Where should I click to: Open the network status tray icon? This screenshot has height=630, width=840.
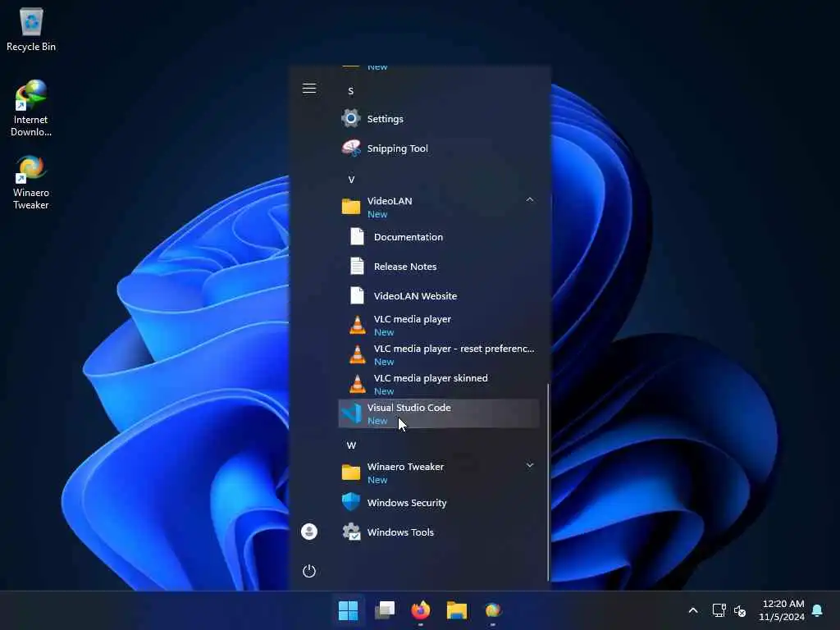tap(719, 610)
